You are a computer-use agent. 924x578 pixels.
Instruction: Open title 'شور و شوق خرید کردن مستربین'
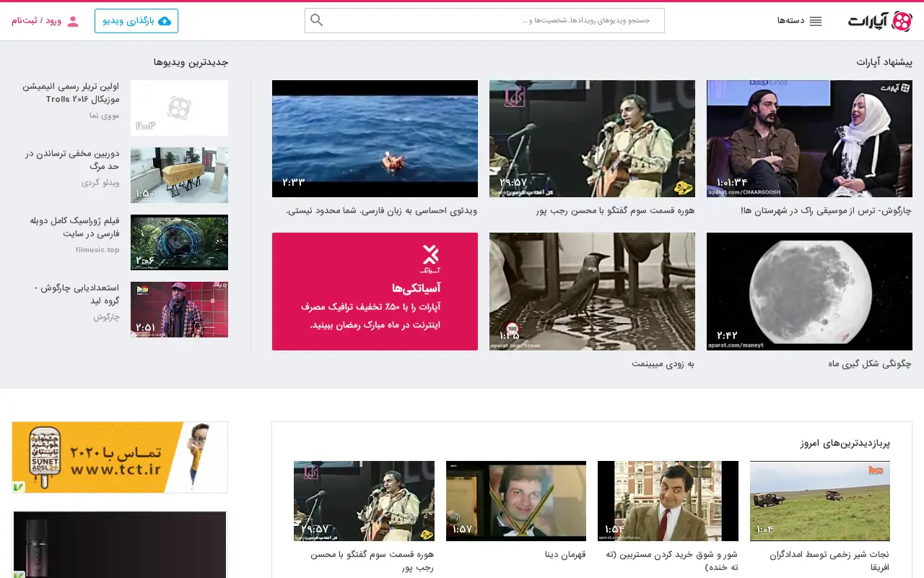[672, 561]
